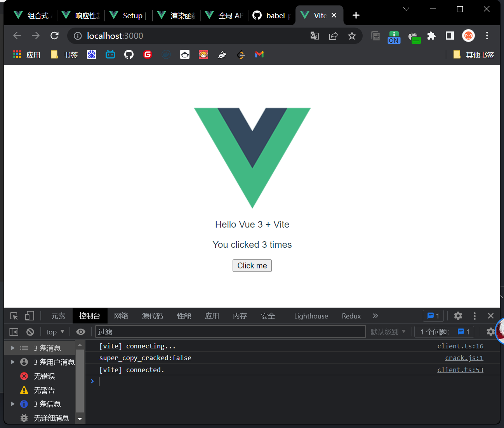Toggle the device toolbar emulation icon
Screen dimensions: 504x428
[x=30, y=316]
